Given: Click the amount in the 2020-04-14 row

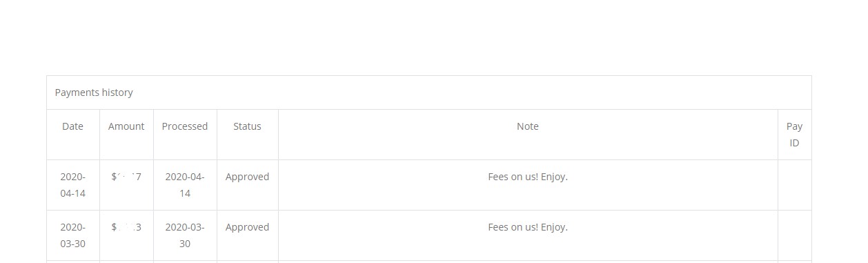Looking at the screenshot, I should point(126,177).
